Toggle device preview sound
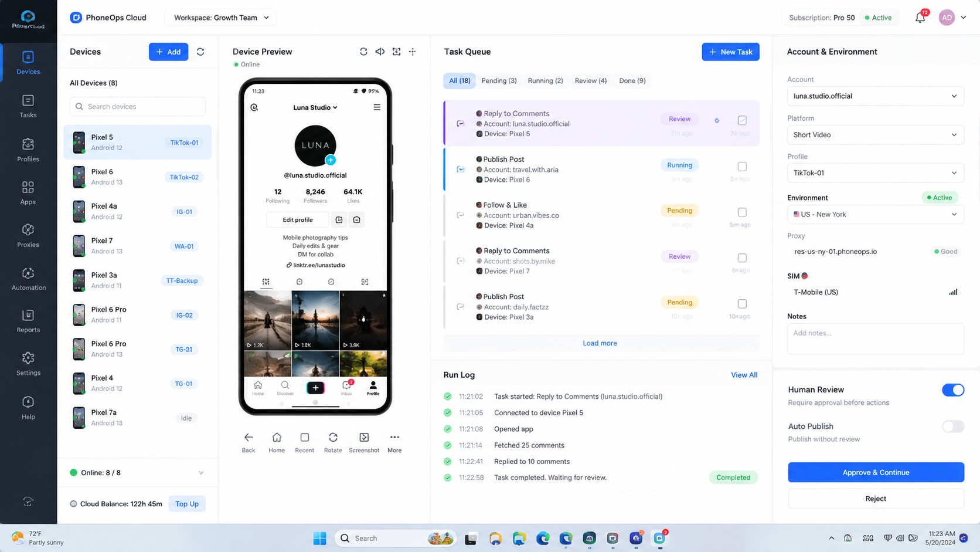The height and width of the screenshot is (552, 980). [380, 52]
